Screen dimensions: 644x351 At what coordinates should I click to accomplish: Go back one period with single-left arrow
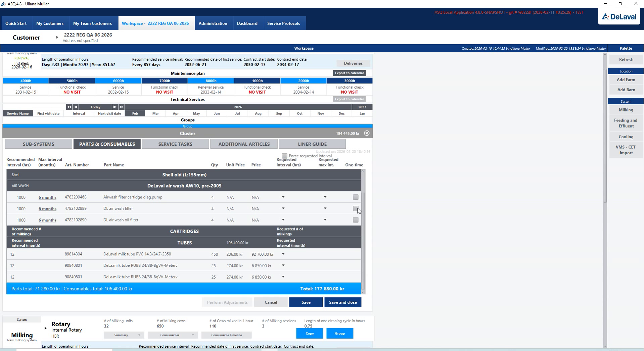click(76, 107)
